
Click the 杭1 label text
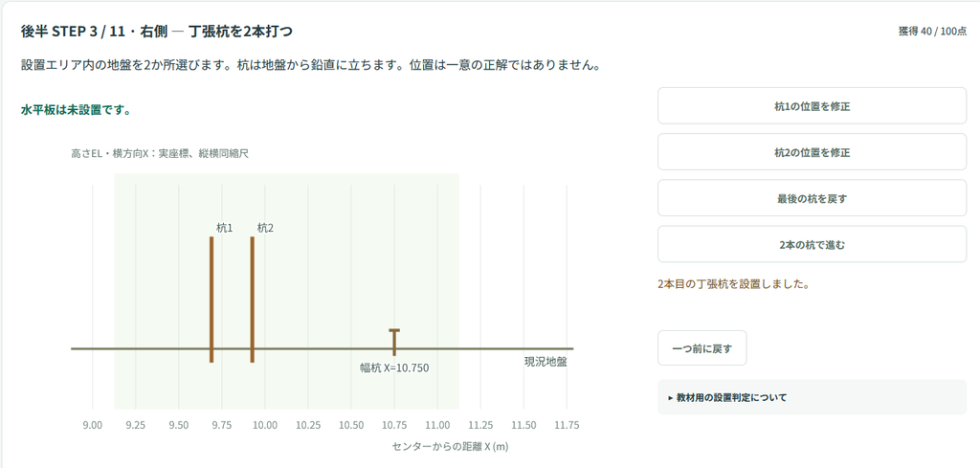224,228
